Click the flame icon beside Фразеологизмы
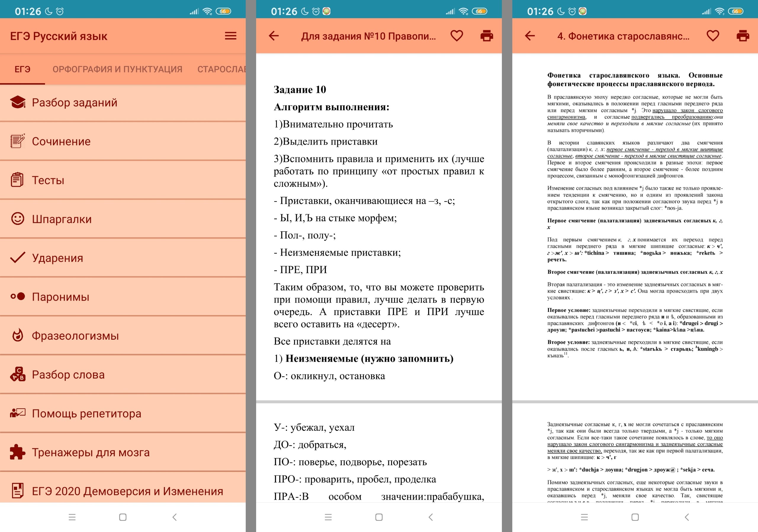This screenshot has height=532, width=758. pyautogui.click(x=17, y=335)
